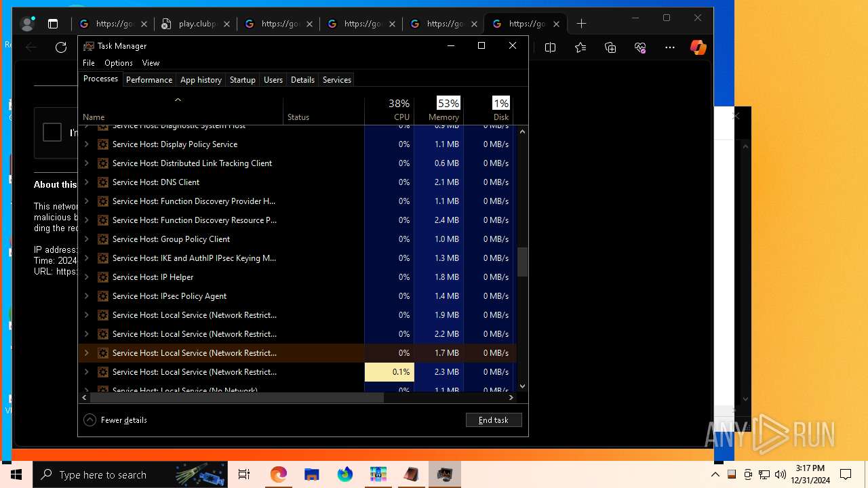
Task: Click the process list vertical scrollbar thumb
Action: click(x=522, y=262)
